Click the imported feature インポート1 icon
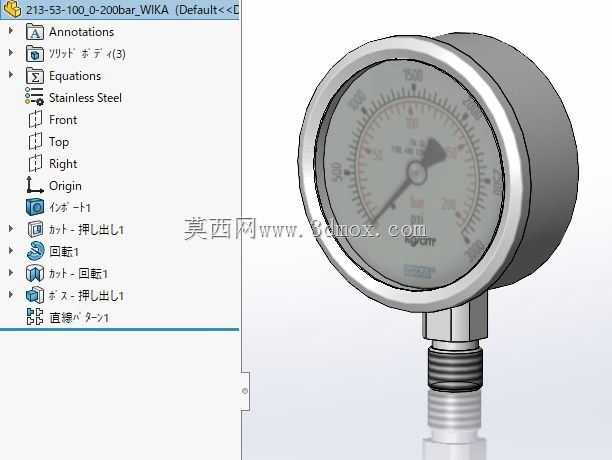The image size is (612, 460). (x=35, y=207)
